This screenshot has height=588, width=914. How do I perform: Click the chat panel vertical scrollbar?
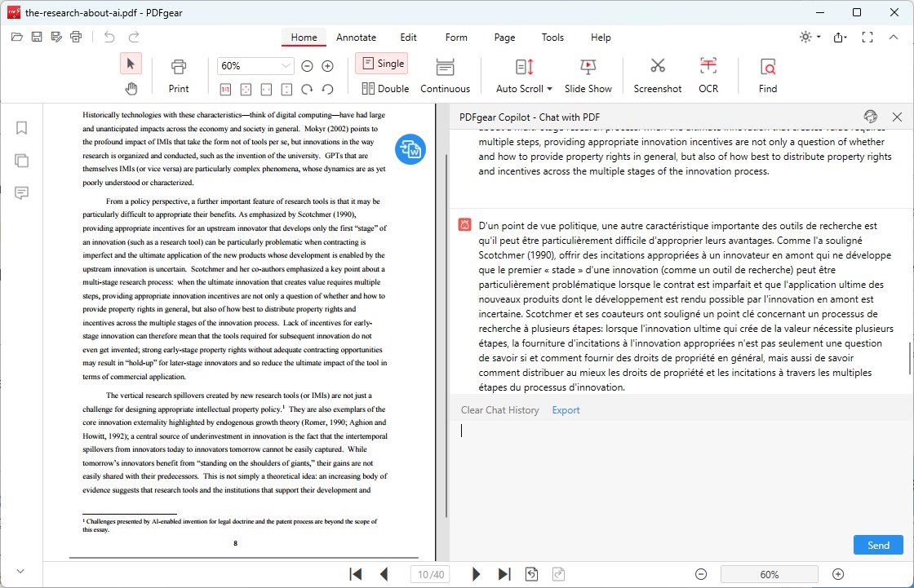(x=909, y=358)
